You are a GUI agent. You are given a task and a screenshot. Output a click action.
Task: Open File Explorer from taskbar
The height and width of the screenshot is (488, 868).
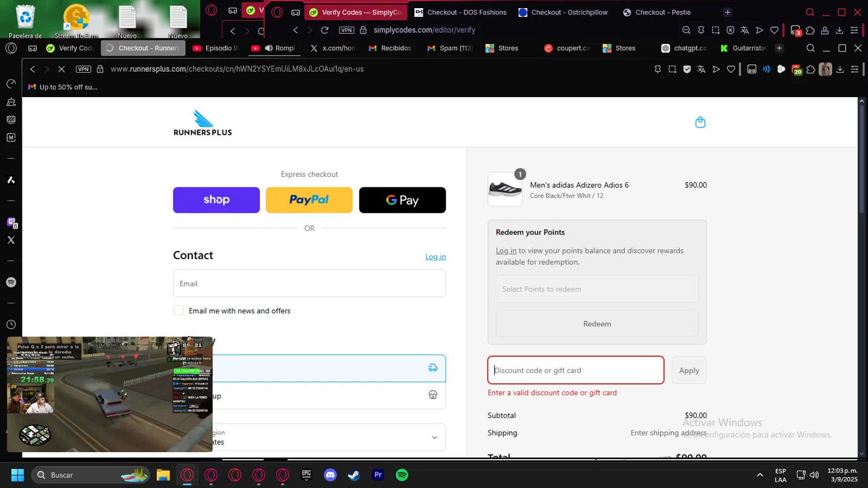(163, 475)
